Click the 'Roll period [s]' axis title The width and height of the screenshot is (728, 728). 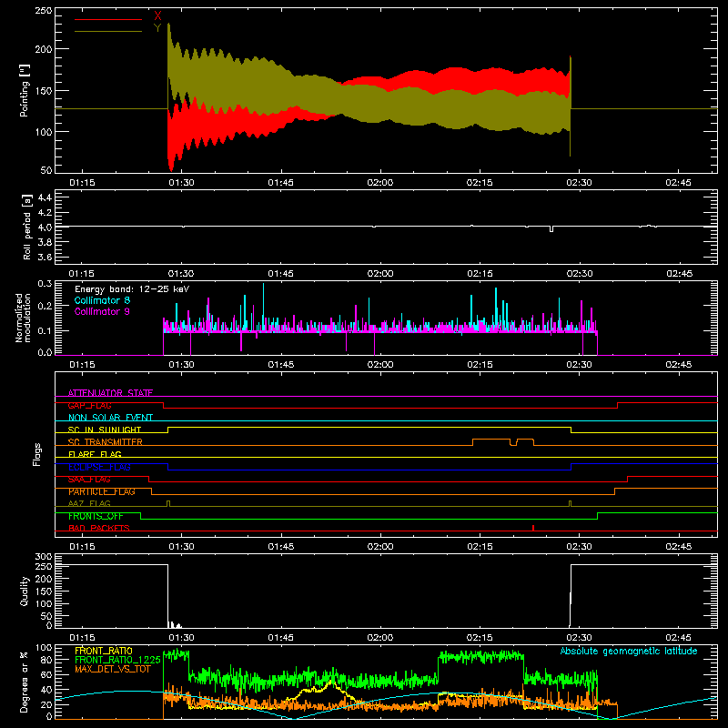tap(26, 227)
